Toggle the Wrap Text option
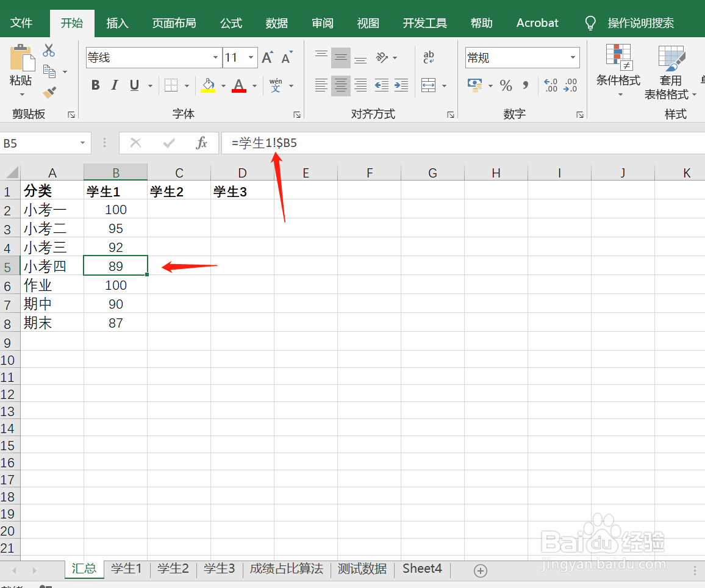Image resolution: width=705 pixels, height=588 pixels. 429,57
